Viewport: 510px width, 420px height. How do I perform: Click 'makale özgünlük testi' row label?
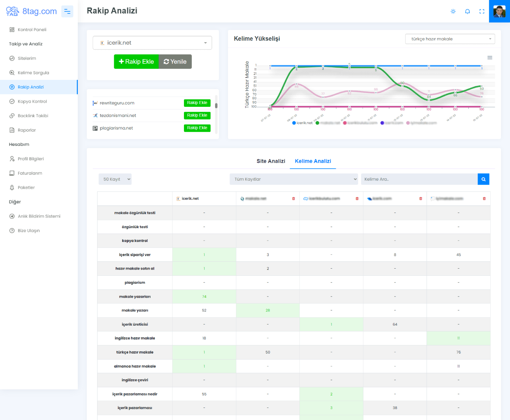(135, 213)
